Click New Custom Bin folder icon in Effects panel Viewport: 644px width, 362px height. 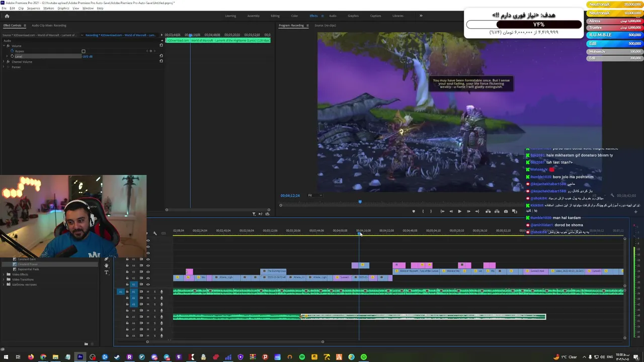click(x=86, y=344)
